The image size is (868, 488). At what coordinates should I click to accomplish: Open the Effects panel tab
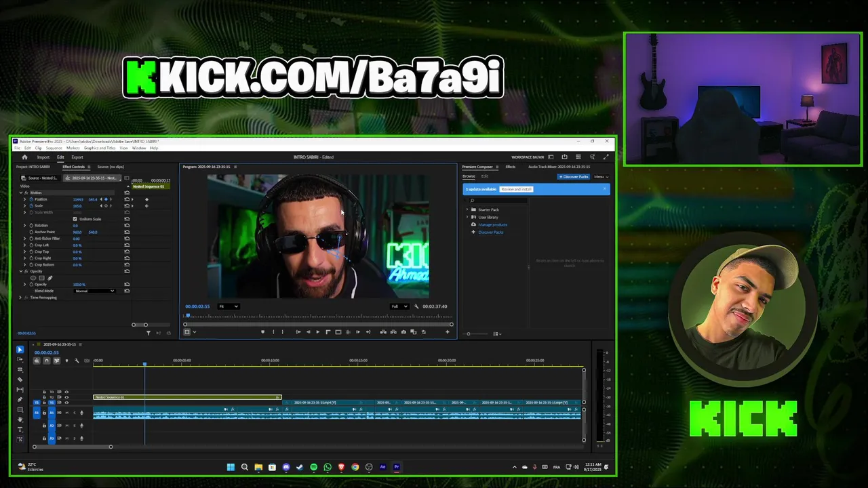pos(511,167)
